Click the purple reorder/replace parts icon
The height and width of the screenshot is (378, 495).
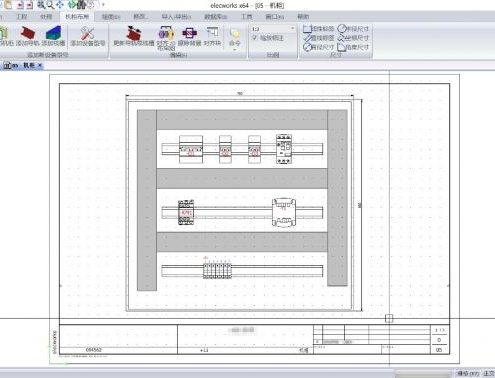tap(189, 33)
